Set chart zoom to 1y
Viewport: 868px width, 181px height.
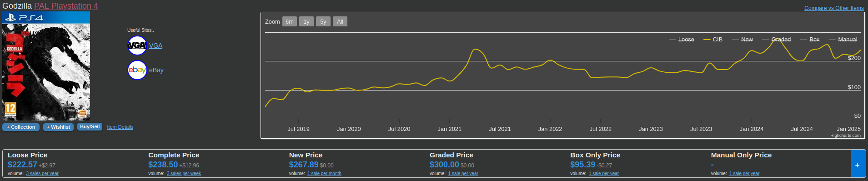[x=306, y=21]
